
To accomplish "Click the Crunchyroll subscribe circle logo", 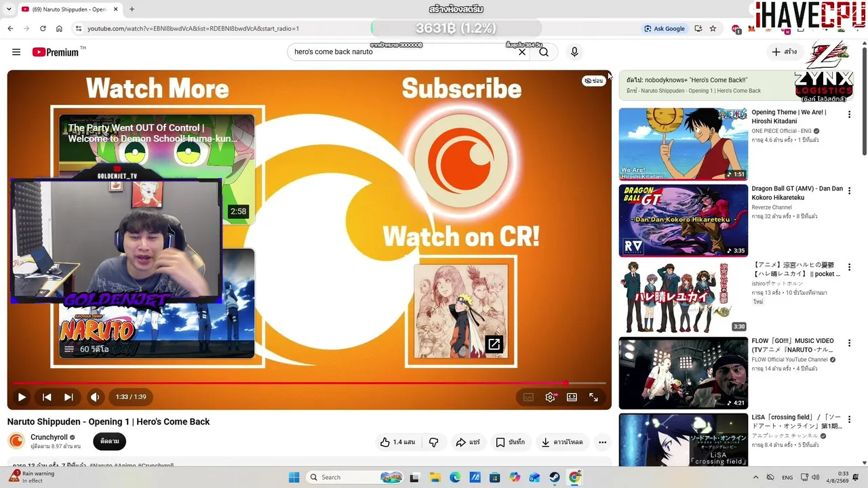I will click(x=461, y=162).
